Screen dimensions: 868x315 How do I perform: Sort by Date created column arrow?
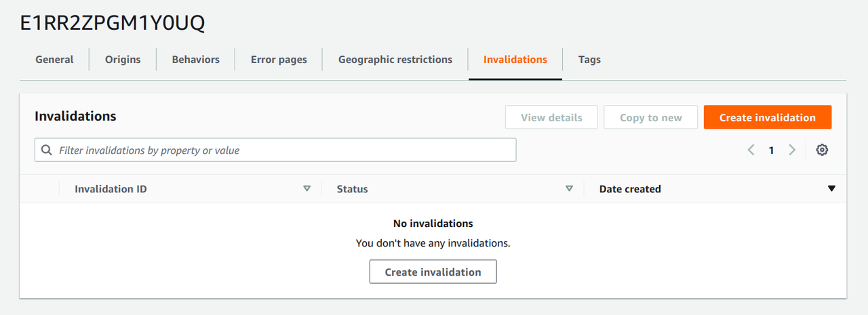pyautogui.click(x=831, y=189)
